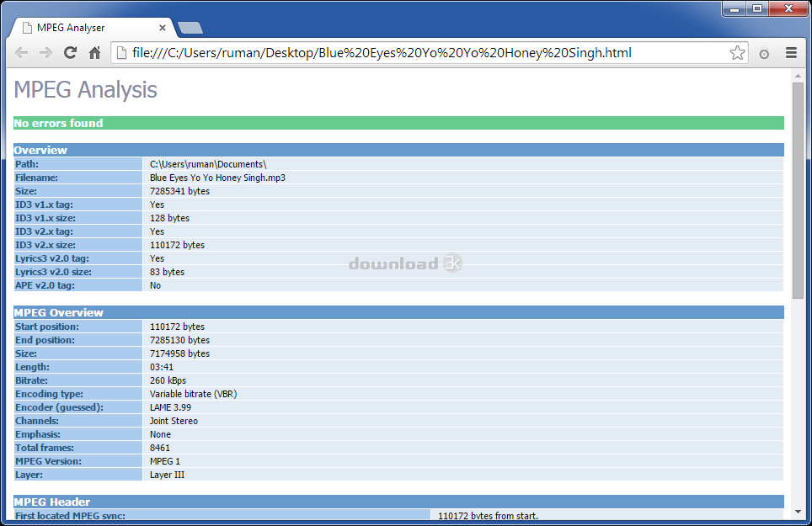Bookmark this page with the star

[x=737, y=53]
